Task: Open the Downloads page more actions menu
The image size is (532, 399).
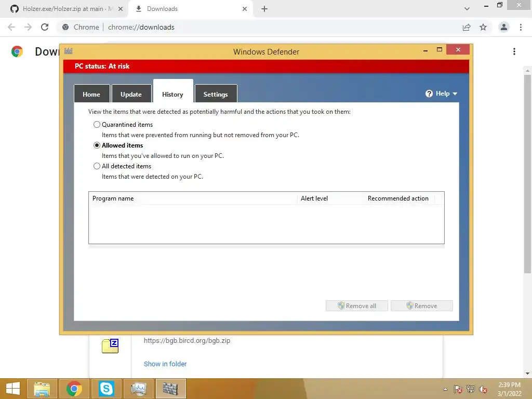Action: tap(514, 51)
